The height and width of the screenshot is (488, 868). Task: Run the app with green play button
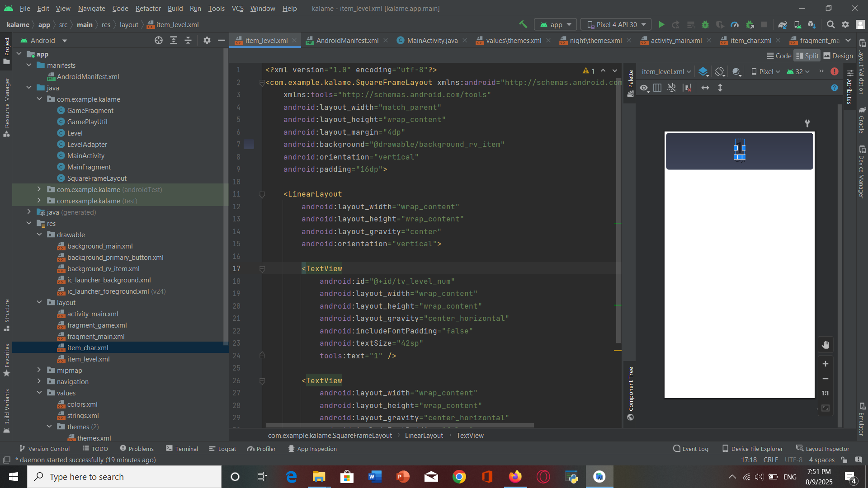661,24
